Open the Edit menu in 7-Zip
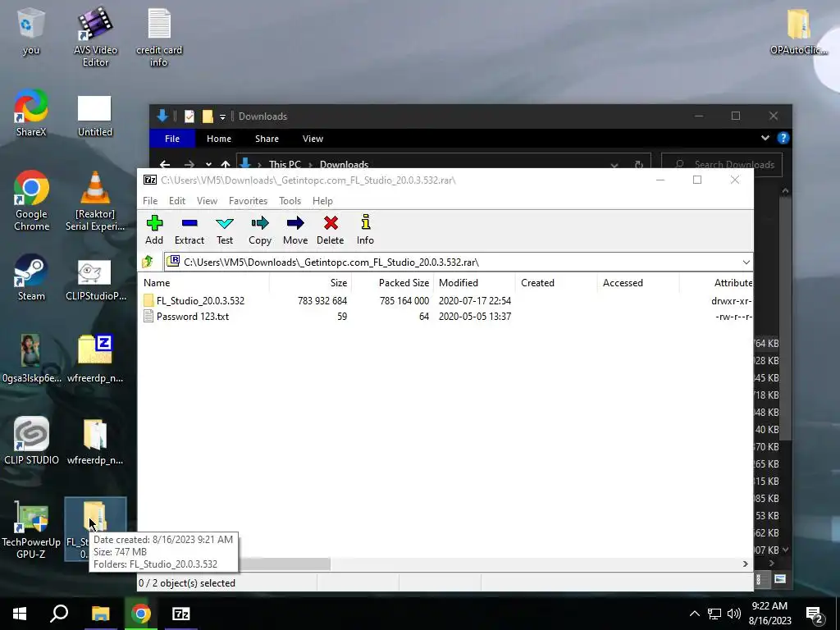This screenshot has height=630, width=840. click(177, 201)
